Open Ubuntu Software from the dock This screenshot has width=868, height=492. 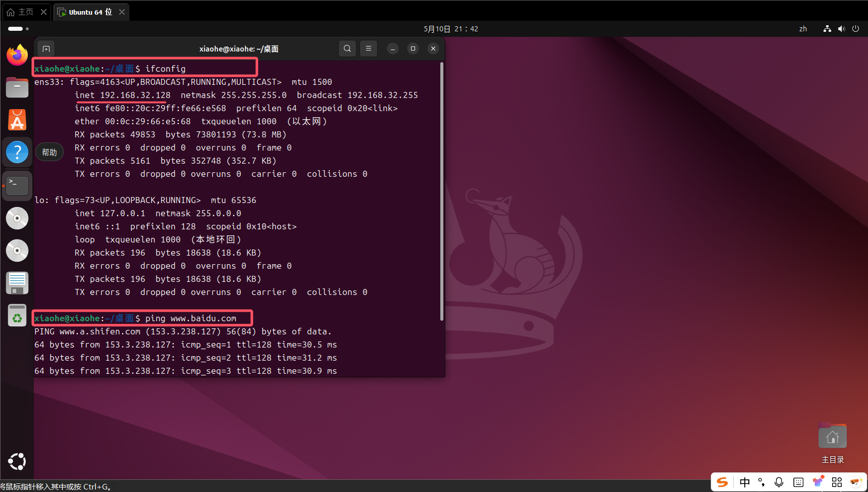[x=17, y=120]
